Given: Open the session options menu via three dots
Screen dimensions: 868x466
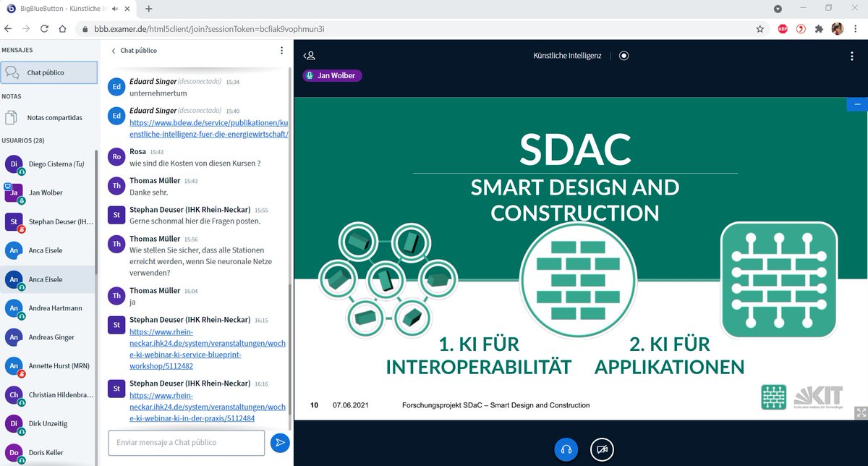Looking at the screenshot, I should click(x=851, y=55).
